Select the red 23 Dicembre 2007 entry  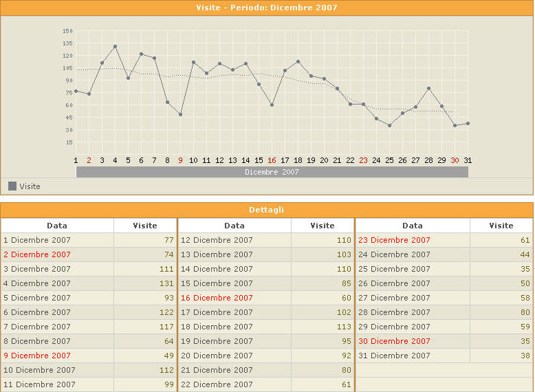(394, 240)
